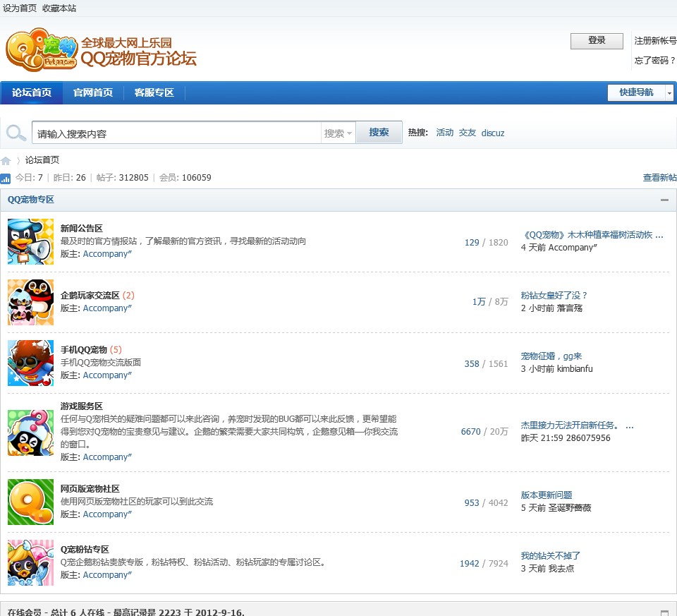
Task: Click last poster 我去点
Action: pyautogui.click(x=561, y=569)
